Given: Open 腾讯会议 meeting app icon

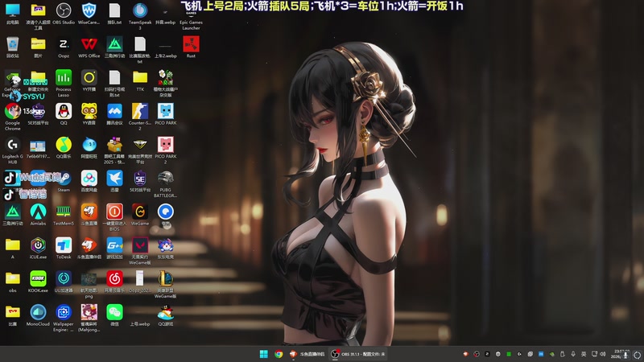Looking at the screenshot, I should click(114, 112).
